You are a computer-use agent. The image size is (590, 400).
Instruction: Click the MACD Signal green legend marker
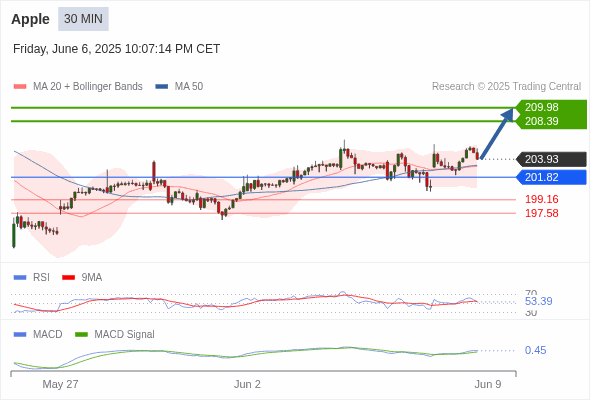(81, 335)
